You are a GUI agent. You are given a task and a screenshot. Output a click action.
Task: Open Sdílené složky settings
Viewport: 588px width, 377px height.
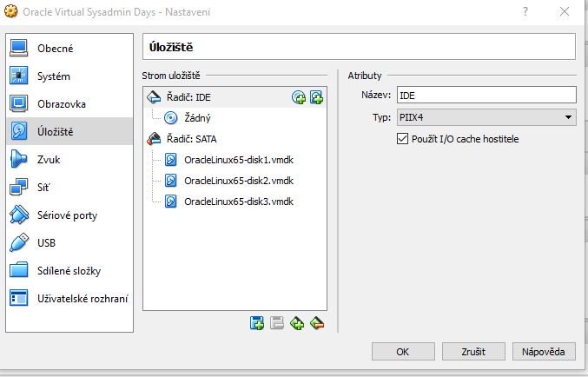(x=69, y=270)
